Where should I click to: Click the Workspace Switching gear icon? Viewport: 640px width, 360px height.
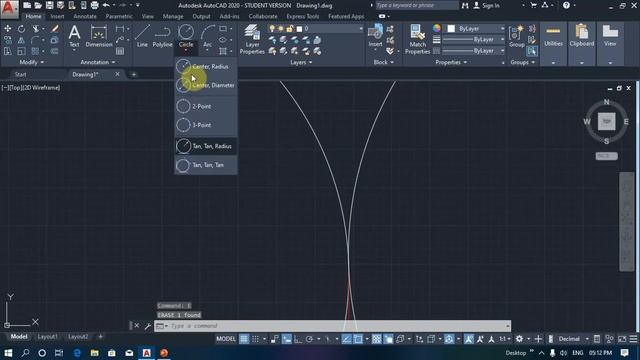(x=519, y=339)
